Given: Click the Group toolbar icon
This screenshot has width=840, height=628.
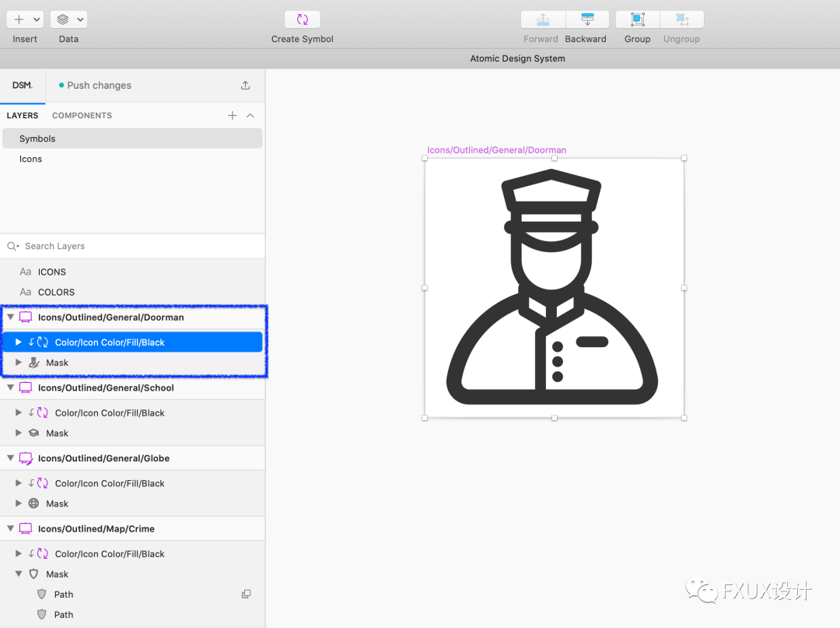Looking at the screenshot, I should (x=638, y=19).
